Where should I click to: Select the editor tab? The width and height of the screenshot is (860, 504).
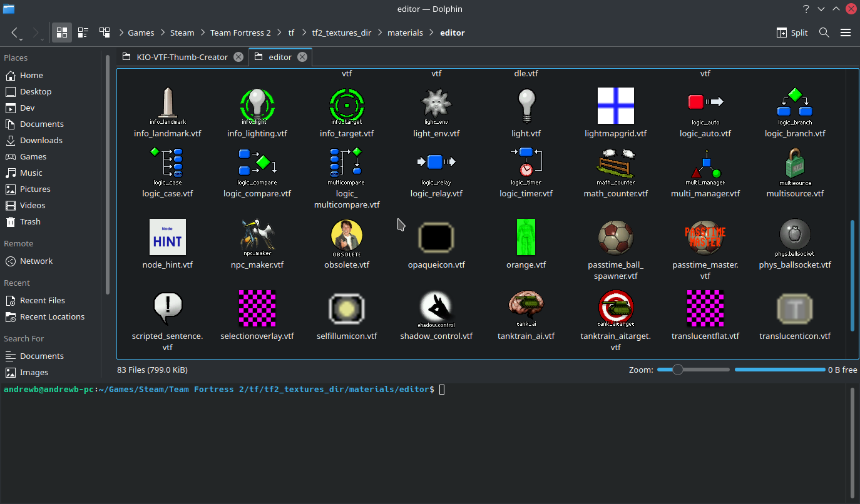280,57
